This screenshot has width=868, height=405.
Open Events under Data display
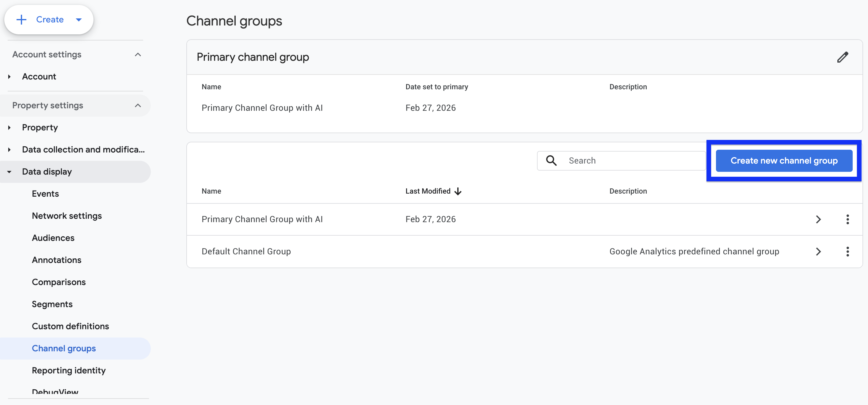click(x=45, y=194)
